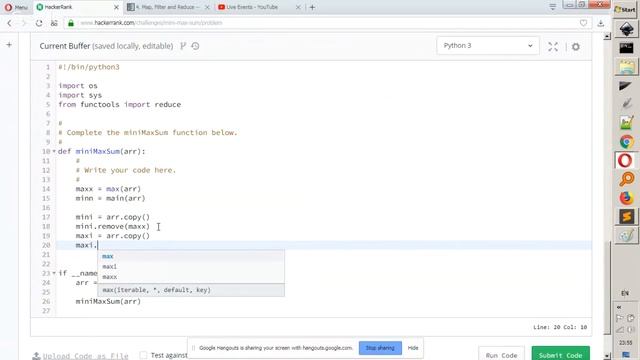
Task: Switch to the Map, Filter and Reduce tab
Action: click(x=167, y=7)
